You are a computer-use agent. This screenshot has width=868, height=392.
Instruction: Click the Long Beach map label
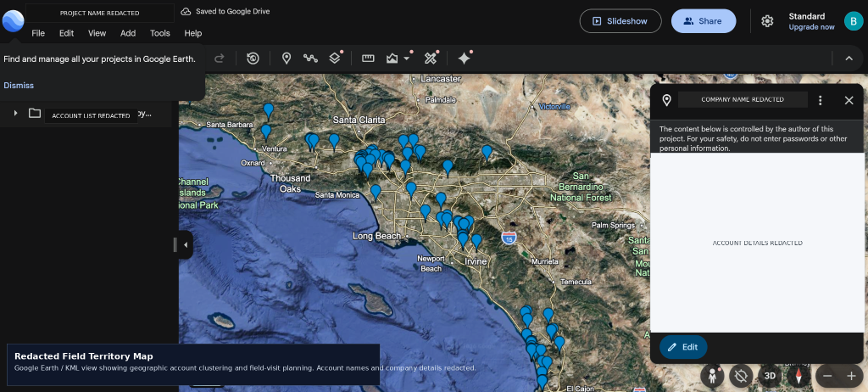click(x=376, y=236)
